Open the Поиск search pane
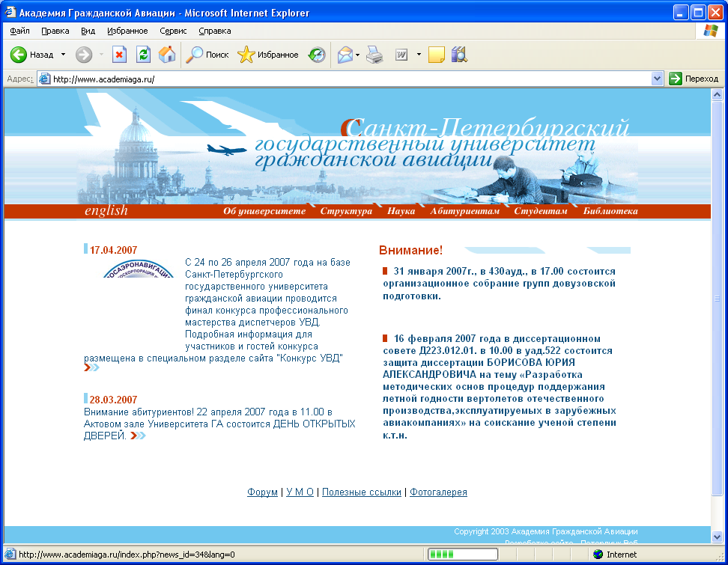Viewport: 728px width, 565px height. (x=207, y=55)
